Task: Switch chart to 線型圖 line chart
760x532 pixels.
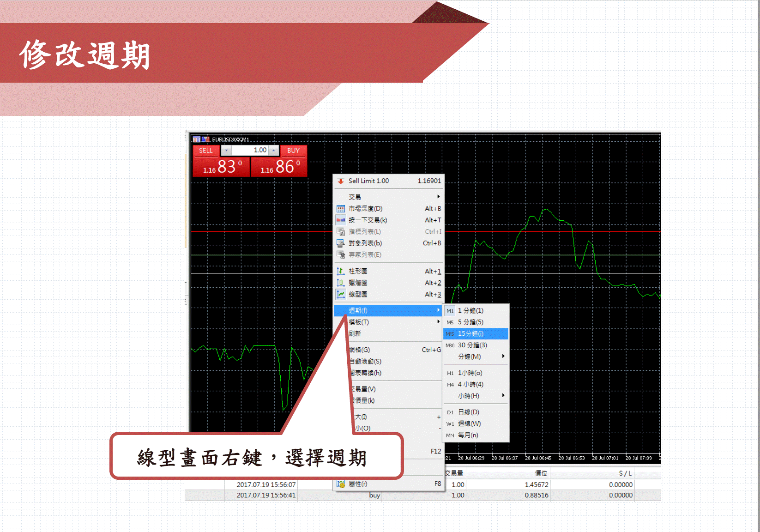Action: 388,294
